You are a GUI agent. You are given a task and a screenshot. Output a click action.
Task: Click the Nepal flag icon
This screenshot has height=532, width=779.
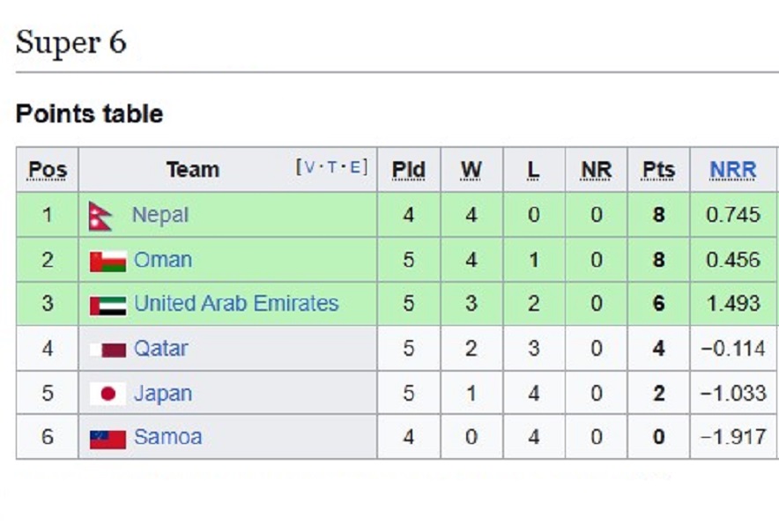tap(100, 216)
